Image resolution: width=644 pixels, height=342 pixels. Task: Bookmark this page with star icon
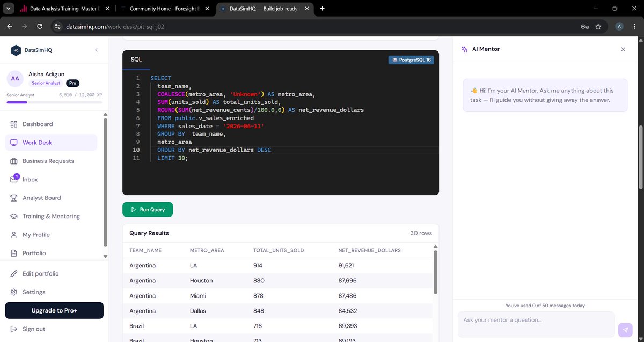598,26
